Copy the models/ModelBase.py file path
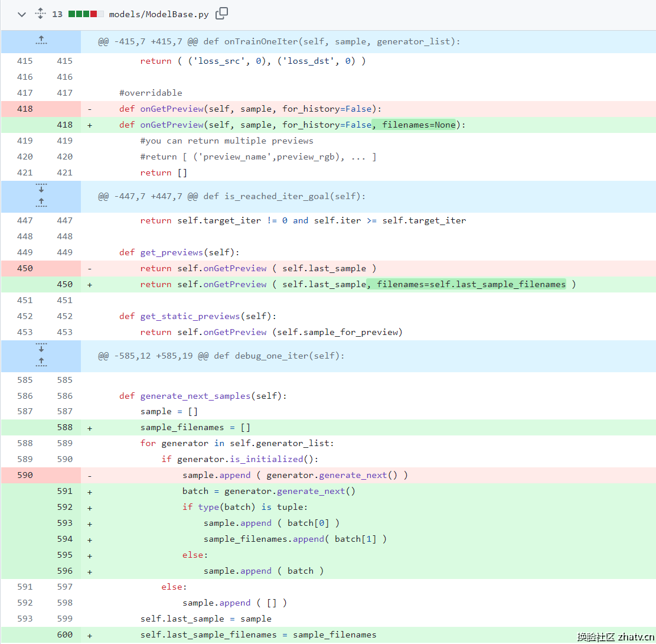Screen dimensions: 656x644 [x=221, y=14]
